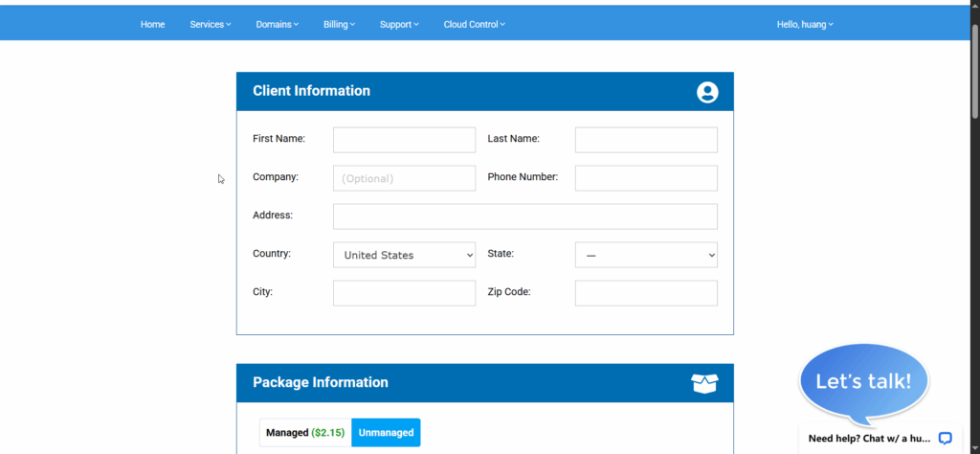Open the Hello, huang account menu

[805, 24]
